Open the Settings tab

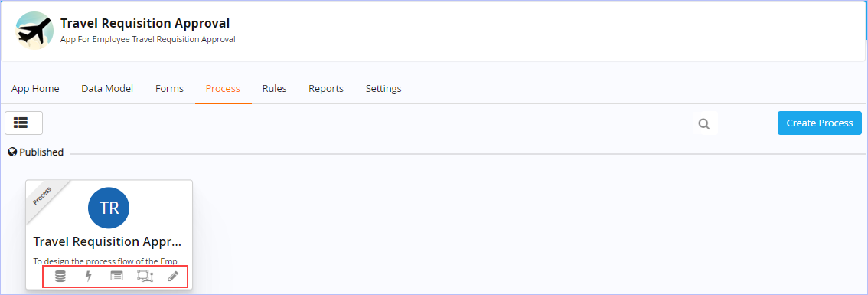coord(383,89)
